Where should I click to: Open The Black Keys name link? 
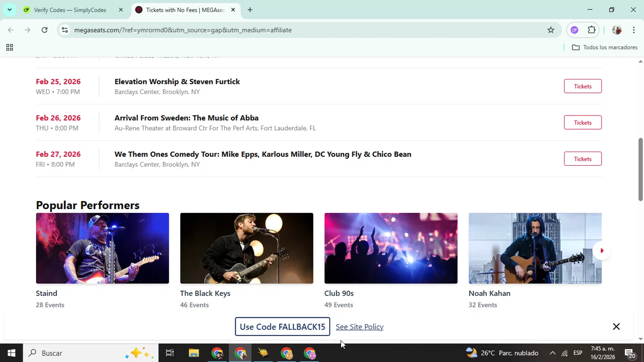click(205, 293)
